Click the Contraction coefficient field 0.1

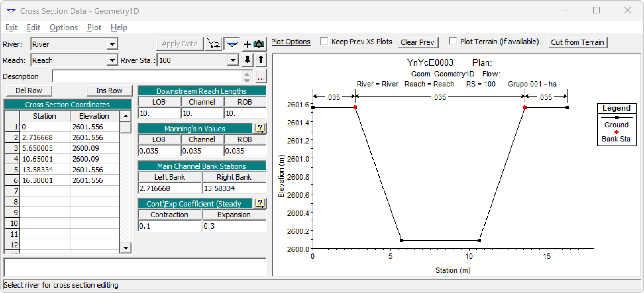click(x=170, y=226)
